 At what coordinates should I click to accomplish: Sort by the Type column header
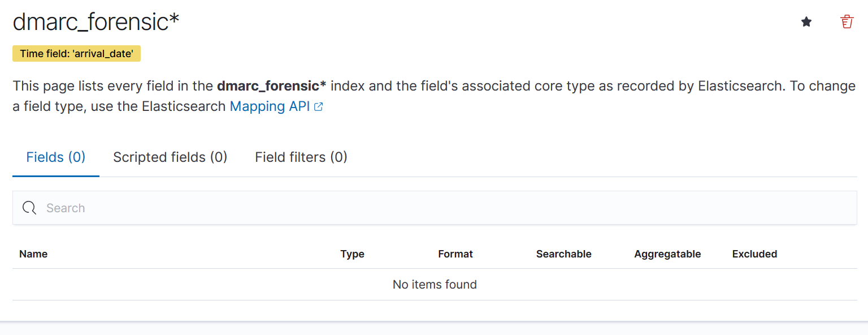(352, 254)
